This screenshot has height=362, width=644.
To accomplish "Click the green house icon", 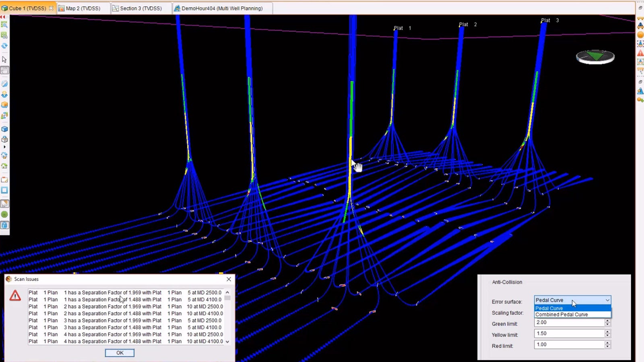I will [x=4, y=166].
